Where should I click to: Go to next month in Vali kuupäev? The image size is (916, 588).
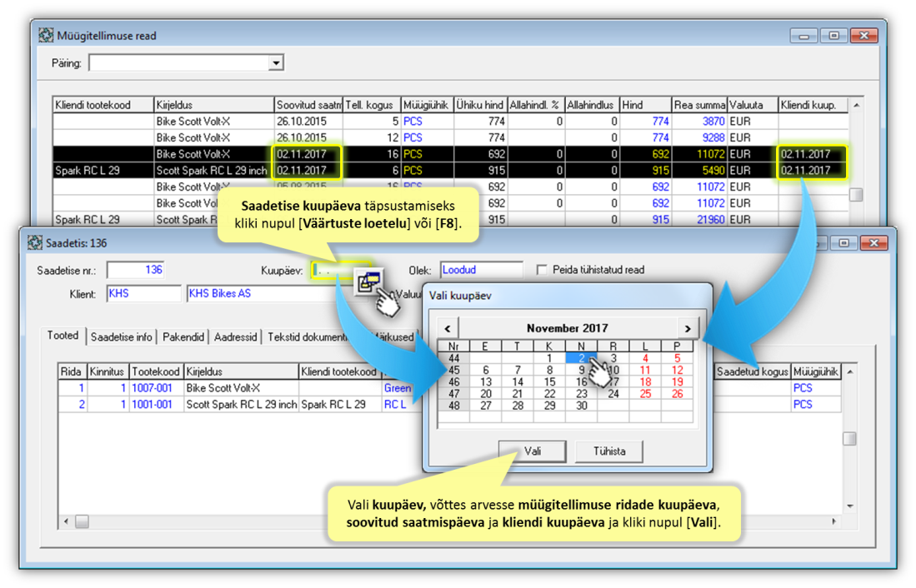click(688, 328)
